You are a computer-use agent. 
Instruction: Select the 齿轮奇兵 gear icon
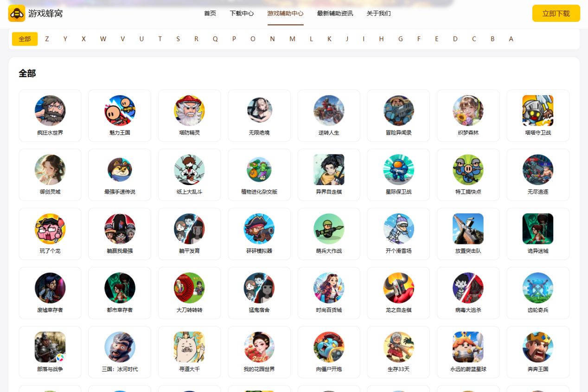(538, 288)
